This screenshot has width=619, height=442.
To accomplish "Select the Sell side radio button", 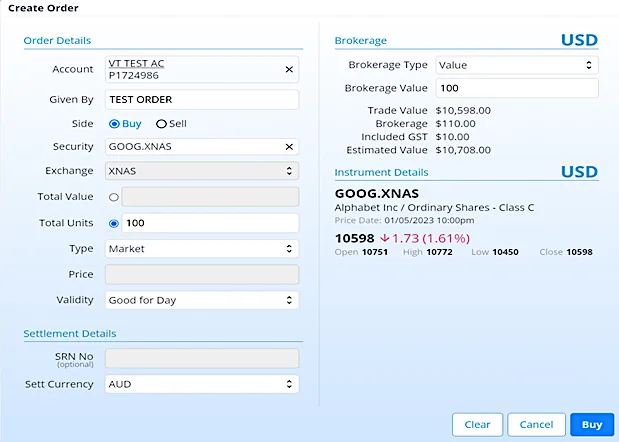I will tap(162, 124).
